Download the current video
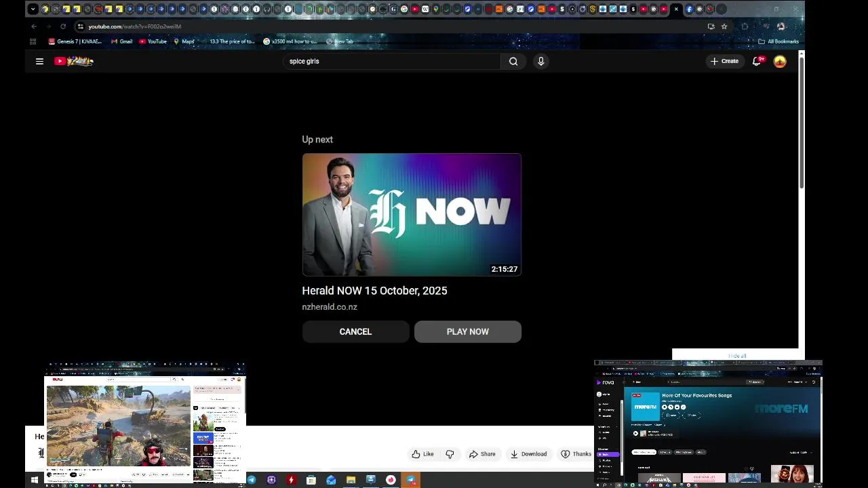Image resolution: width=868 pixels, height=488 pixels. 528,454
